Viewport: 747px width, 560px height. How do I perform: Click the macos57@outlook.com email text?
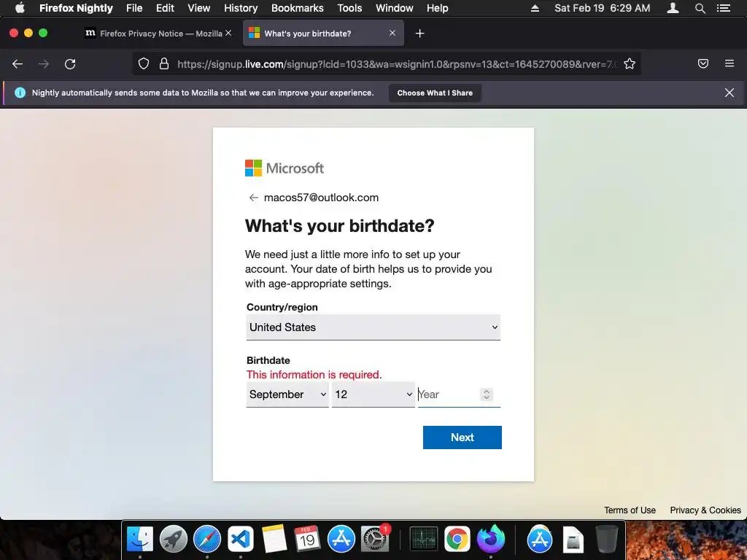[x=321, y=198]
